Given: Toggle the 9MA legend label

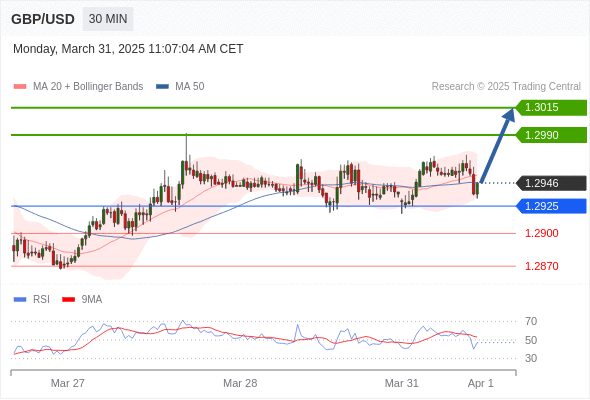Looking at the screenshot, I should (92, 300).
